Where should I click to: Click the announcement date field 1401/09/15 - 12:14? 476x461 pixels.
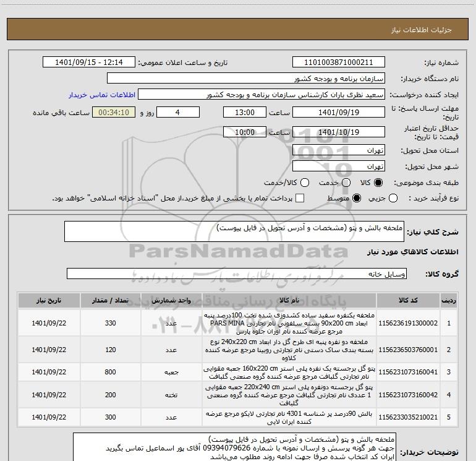89,62
